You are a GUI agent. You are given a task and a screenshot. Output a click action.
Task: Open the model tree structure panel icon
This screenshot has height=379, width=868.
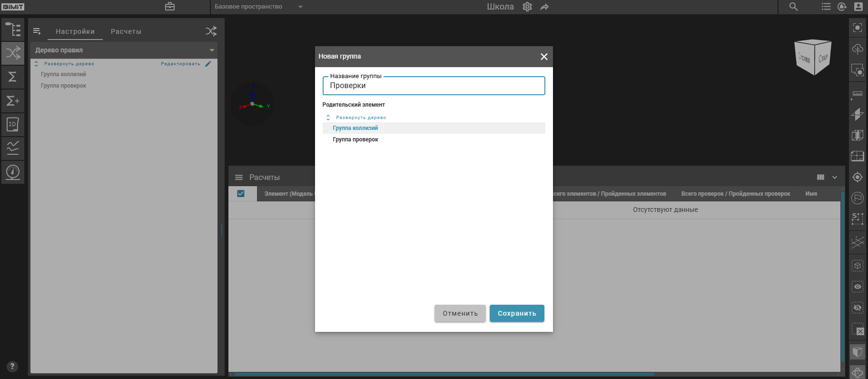click(13, 30)
